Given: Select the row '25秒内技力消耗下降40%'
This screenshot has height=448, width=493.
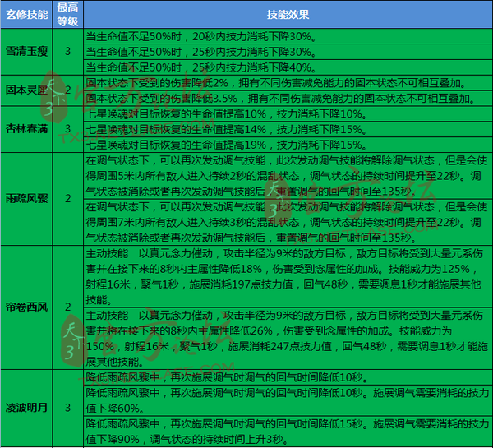Looking at the screenshot, I should click(288, 67).
